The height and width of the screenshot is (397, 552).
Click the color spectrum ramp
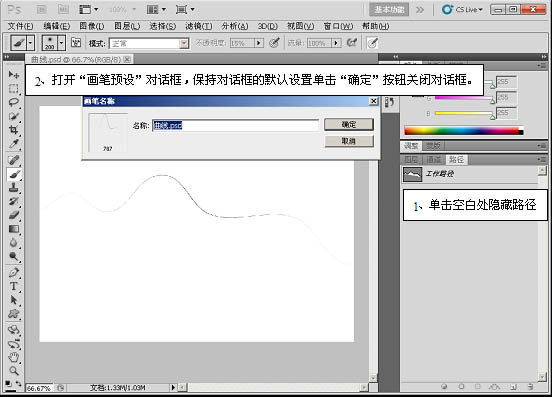(x=464, y=131)
